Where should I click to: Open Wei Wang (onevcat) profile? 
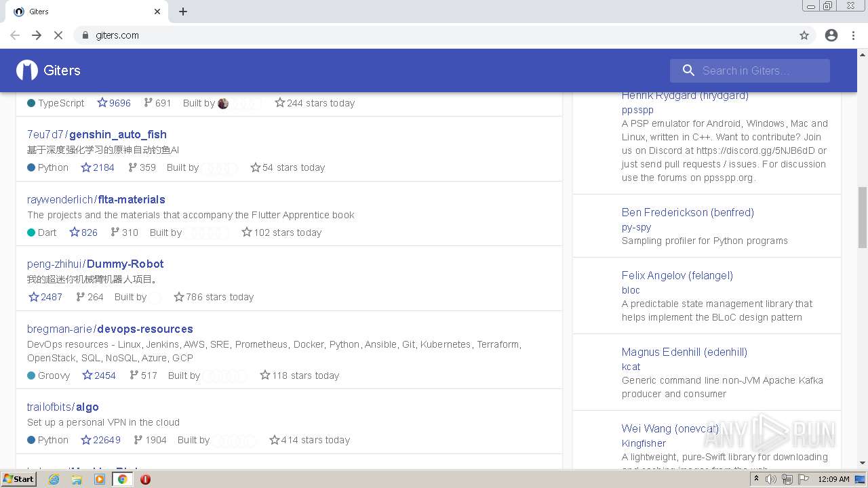coord(670,428)
